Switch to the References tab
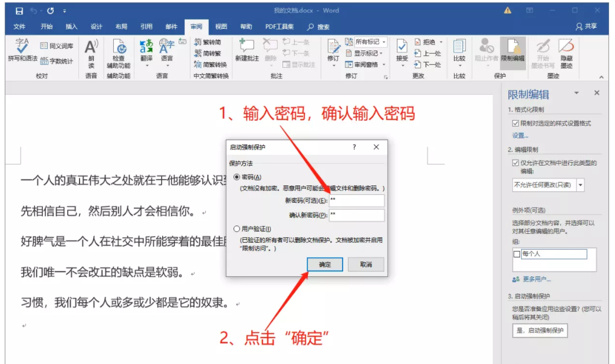Screen dimensions: 615x364 click(x=146, y=27)
